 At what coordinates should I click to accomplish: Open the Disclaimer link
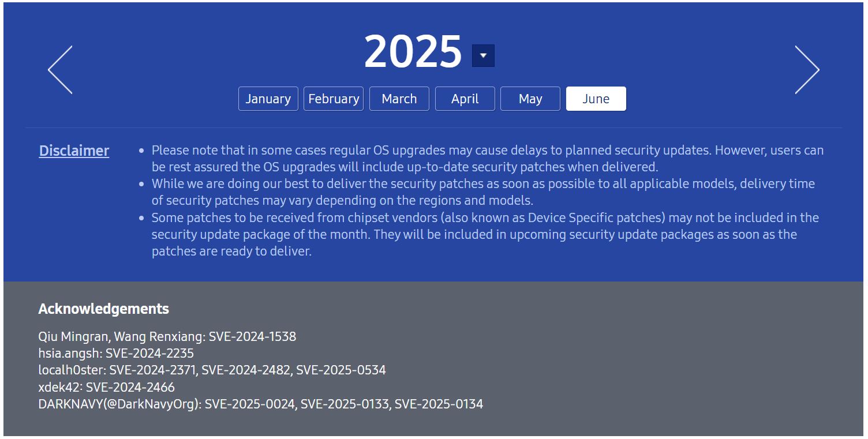pyautogui.click(x=74, y=151)
